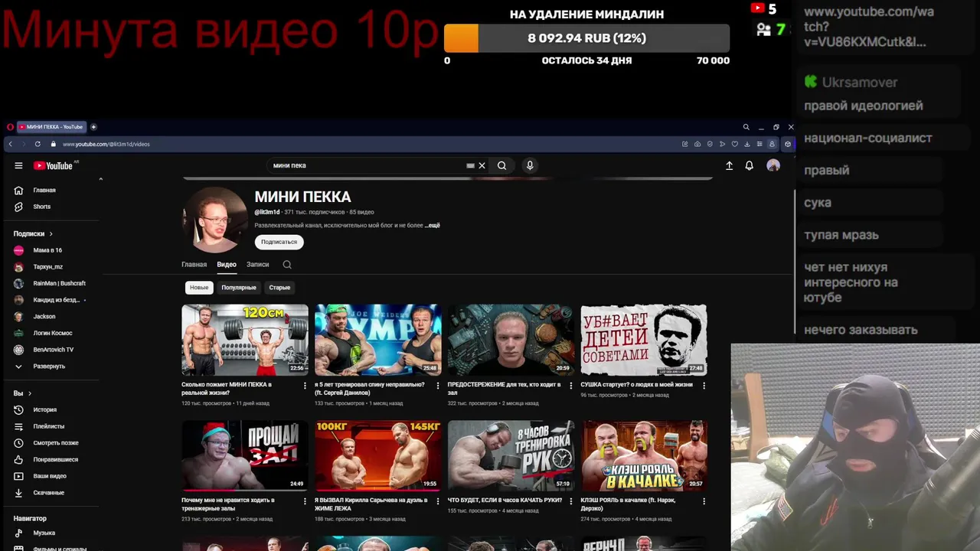Open the КЛЭШ РОЯЛЬ В КАЧАЛКЕ thumbnail

click(x=644, y=455)
